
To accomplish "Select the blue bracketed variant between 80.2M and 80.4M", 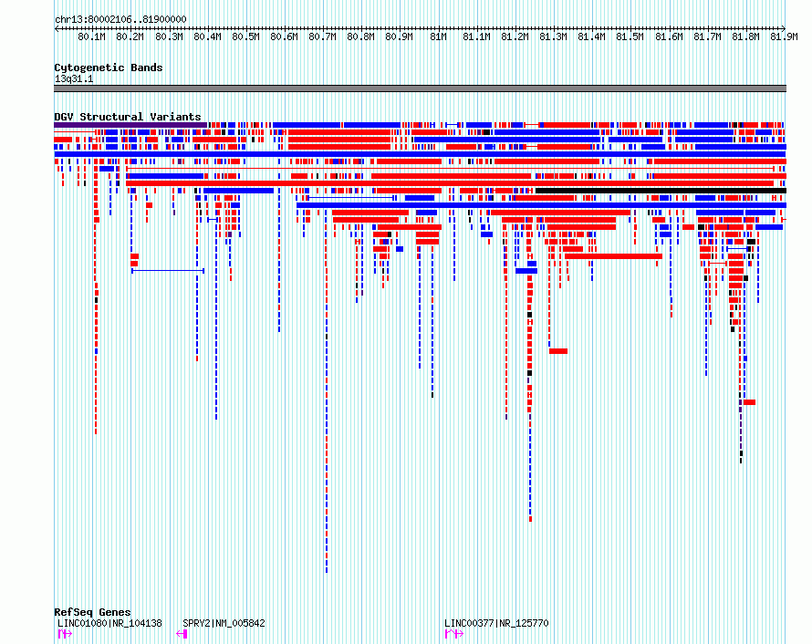I will [168, 271].
